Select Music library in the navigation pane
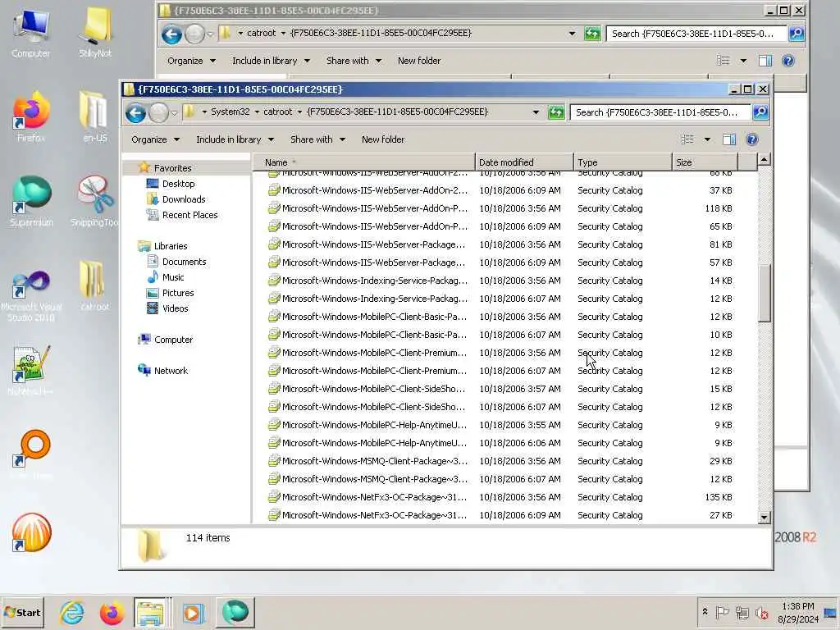Screen dimensions: 840x630 (x=172, y=277)
